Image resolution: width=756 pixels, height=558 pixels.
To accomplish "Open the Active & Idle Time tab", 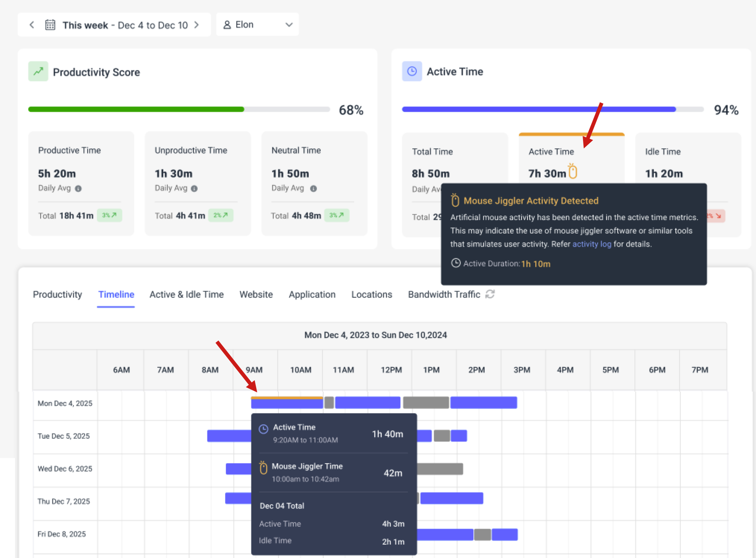I will (186, 294).
